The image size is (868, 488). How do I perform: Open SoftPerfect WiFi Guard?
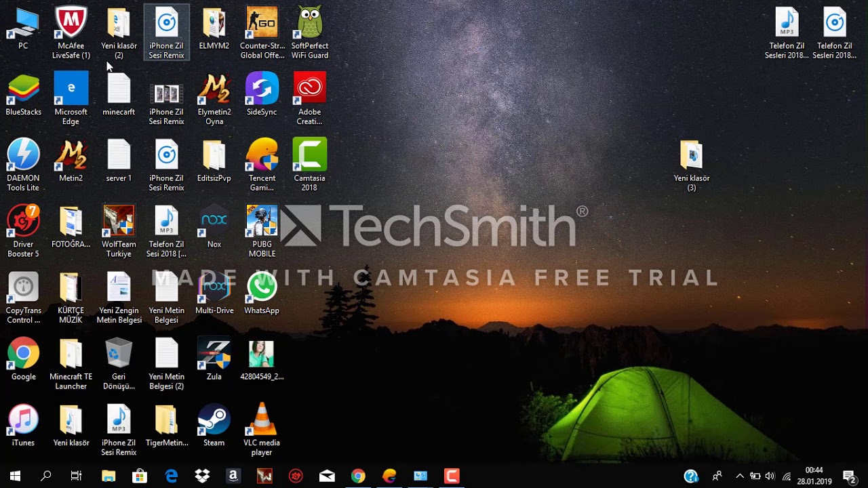click(x=309, y=33)
